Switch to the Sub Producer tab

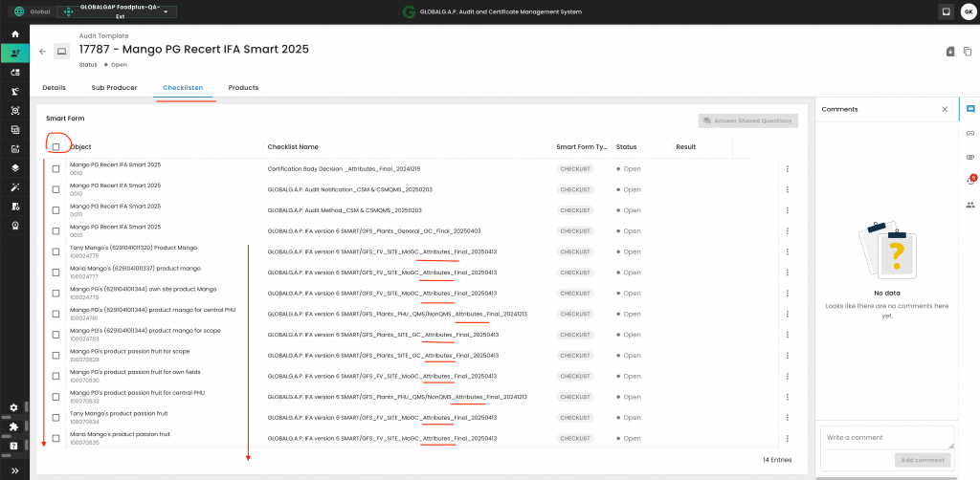(110, 88)
